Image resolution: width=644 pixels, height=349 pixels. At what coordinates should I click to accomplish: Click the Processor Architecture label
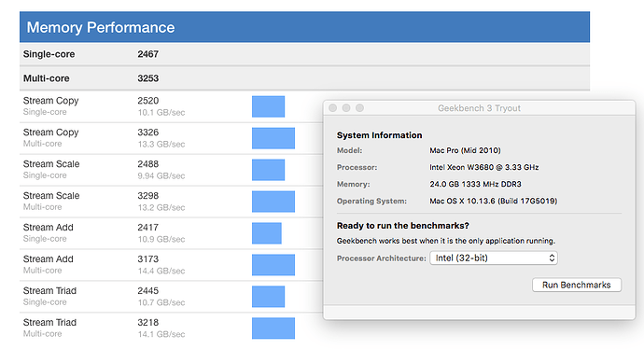click(x=381, y=258)
